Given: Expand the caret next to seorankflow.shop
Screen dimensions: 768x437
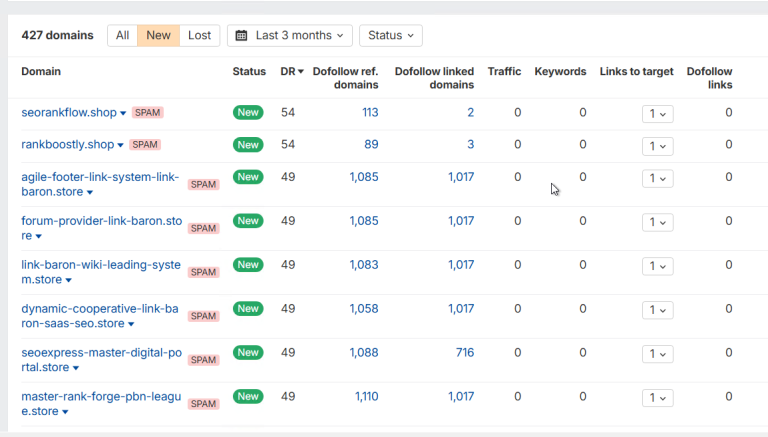Looking at the screenshot, I should (123, 113).
